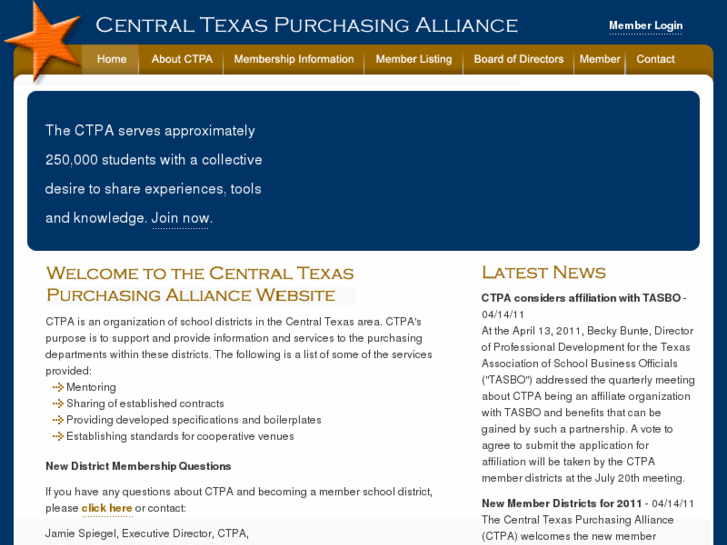
Task: Select the Member navigation tab
Action: (599, 59)
